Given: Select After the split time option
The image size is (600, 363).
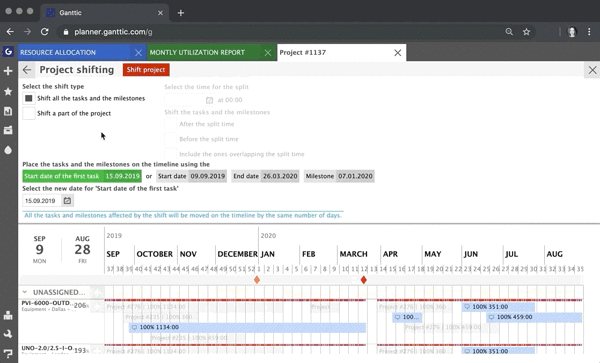Looking at the screenshot, I should click(171, 124).
